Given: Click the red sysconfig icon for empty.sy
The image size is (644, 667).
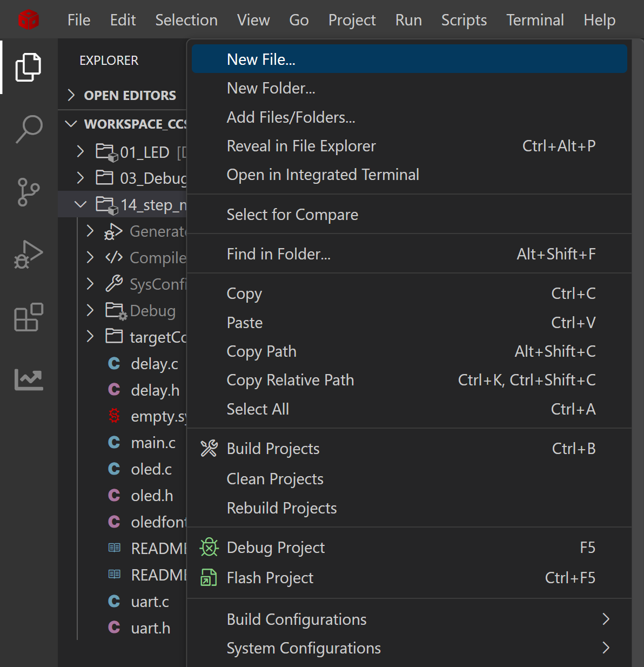Looking at the screenshot, I should (x=114, y=416).
